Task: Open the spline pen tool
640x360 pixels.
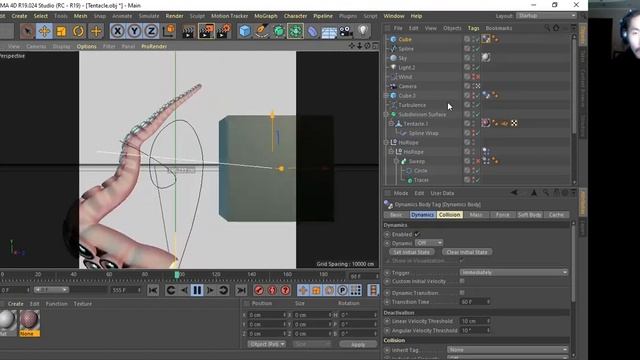Action: tap(262, 31)
